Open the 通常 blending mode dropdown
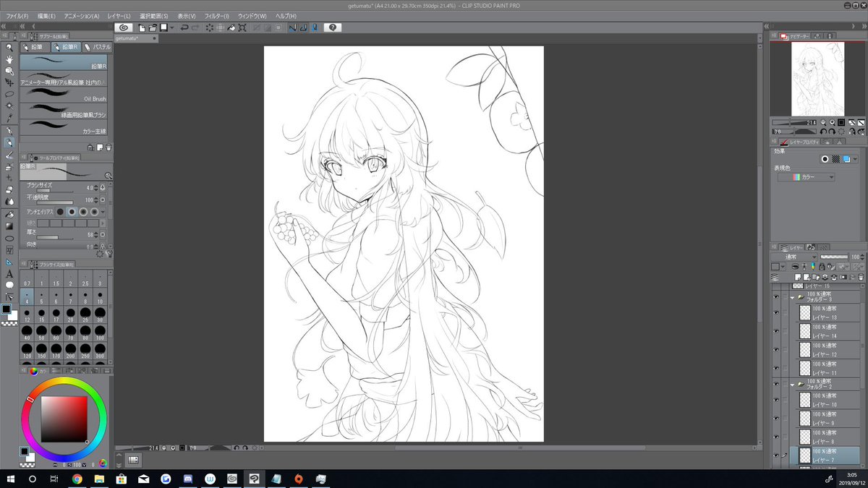Viewport: 868px width, 488px height. click(794, 257)
